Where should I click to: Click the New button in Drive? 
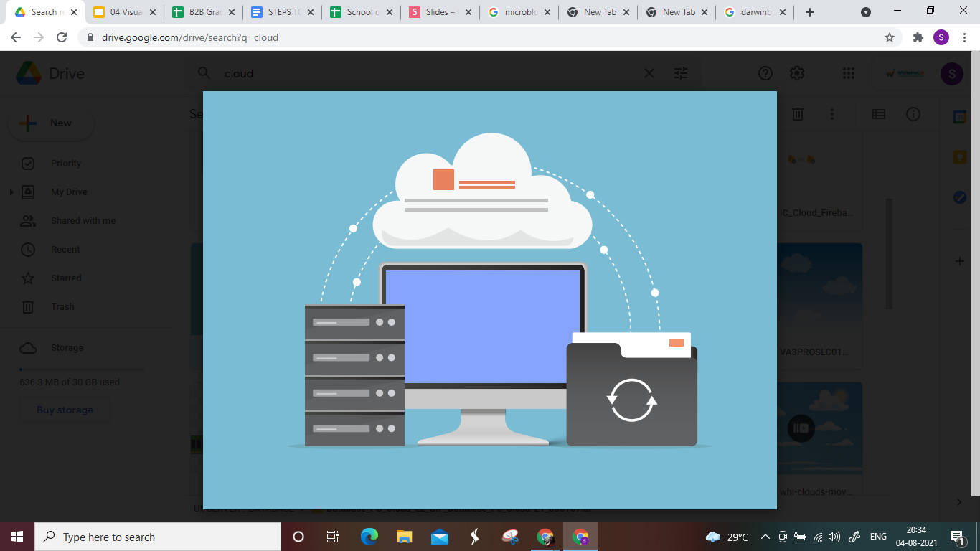pos(51,123)
